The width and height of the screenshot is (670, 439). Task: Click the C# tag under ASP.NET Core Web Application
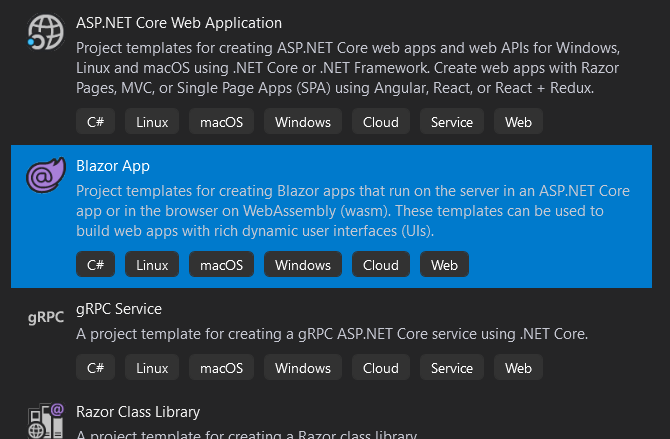95,122
